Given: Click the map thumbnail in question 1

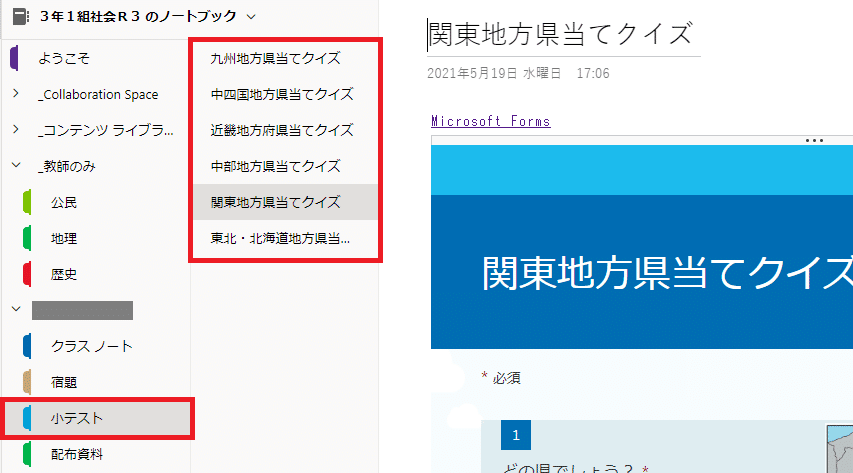Looking at the screenshot, I should coord(839,449).
